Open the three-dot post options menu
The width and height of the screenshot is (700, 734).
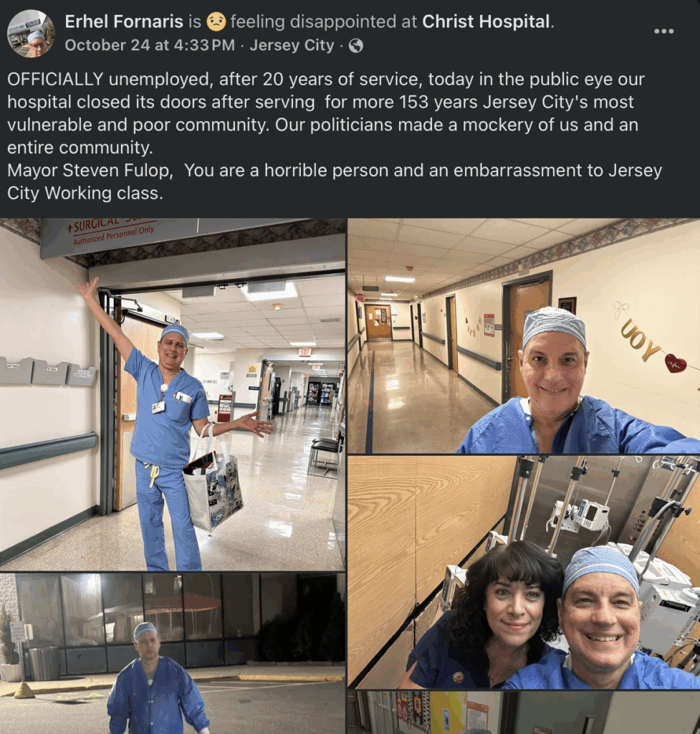[663, 31]
